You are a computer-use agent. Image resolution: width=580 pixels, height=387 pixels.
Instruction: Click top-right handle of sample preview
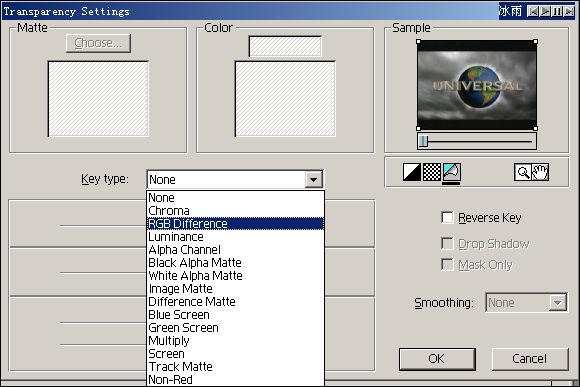[x=536, y=41]
